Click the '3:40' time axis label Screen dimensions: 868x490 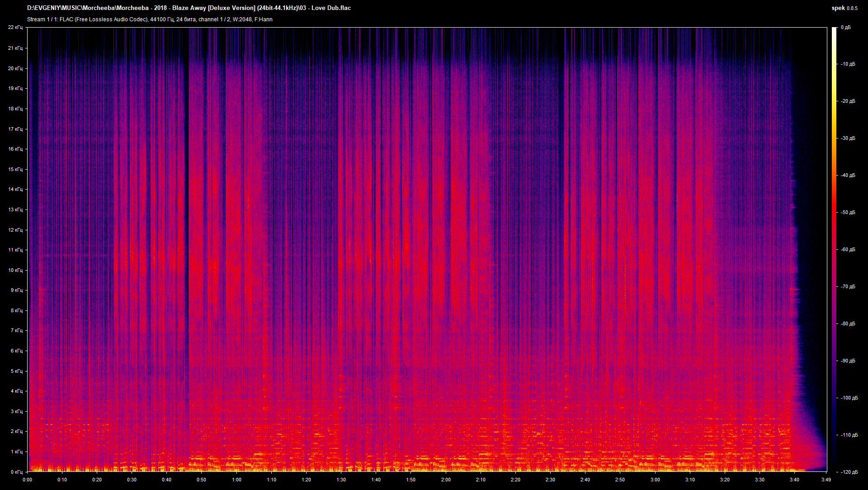pos(794,480)
